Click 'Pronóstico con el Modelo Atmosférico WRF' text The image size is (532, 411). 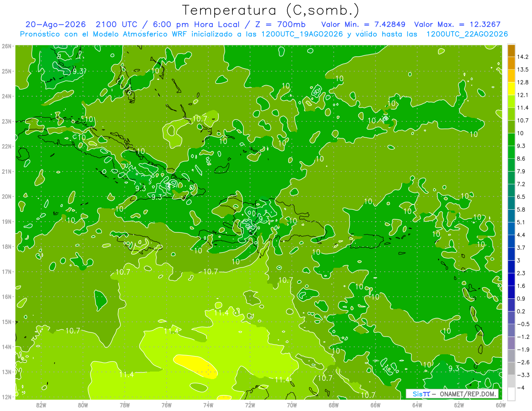point(105,34)
